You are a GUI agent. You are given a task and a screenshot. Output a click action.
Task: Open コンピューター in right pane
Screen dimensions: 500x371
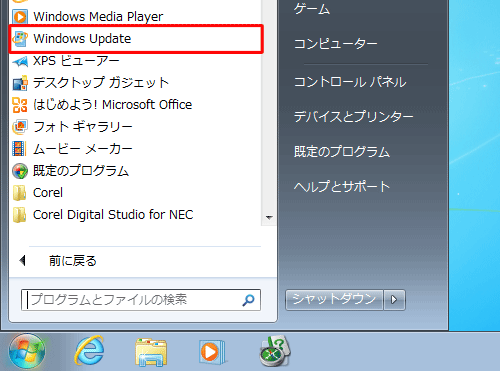(x=336, y=44)
